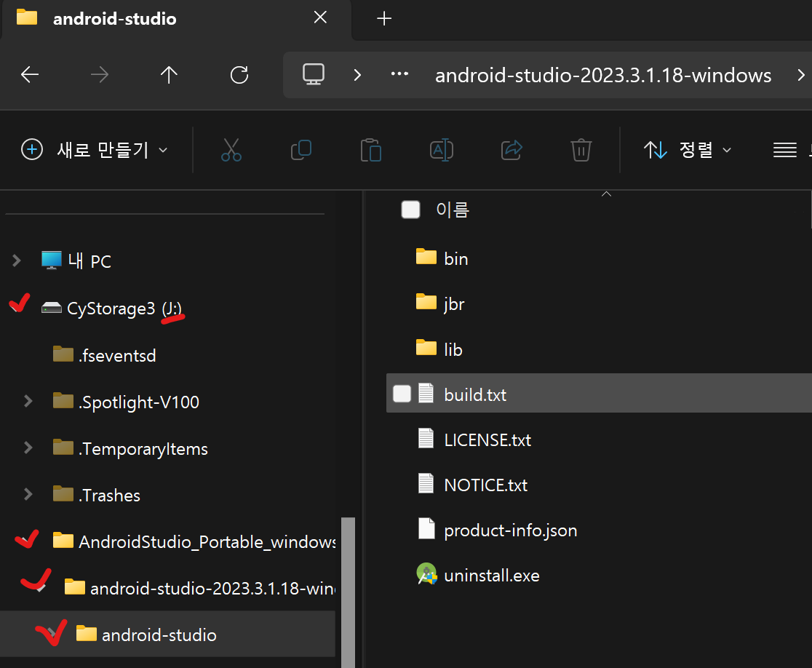Click the lib folder icon
The width and height of the screenshot is (812, 668).
(x=426, y=347)
